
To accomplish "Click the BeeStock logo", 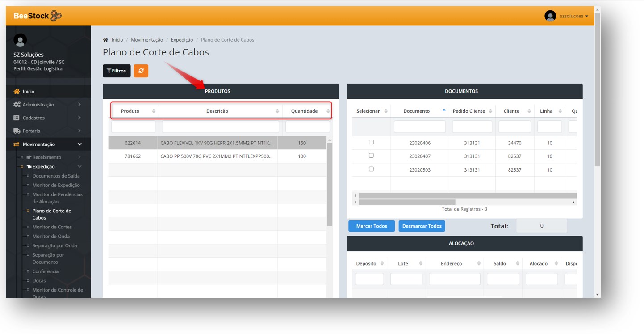I will [x=38, y=16].
